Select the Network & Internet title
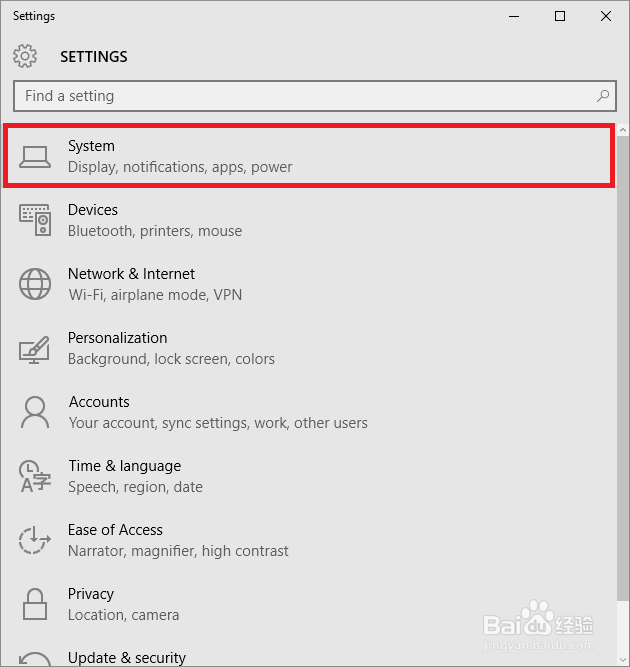The width and height of the screenshot is (630, 667). pyautogui.click(x=131, y=274)
